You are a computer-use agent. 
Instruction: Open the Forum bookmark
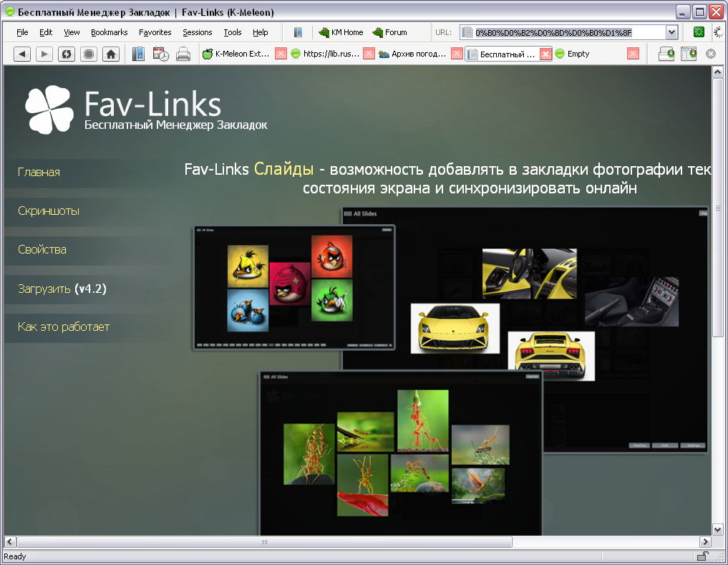390,32
